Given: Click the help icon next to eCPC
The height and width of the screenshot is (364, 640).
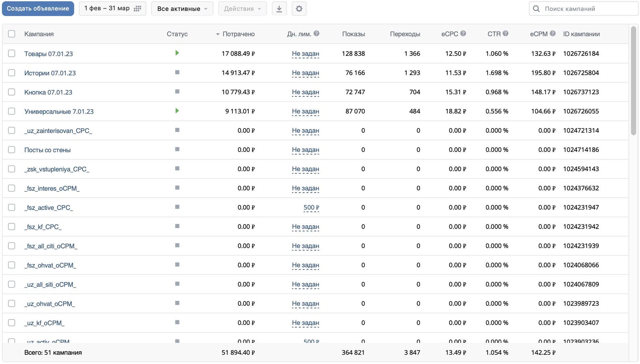Looking at the screenshot, I should pyautogui.click(x=463, y=34).
